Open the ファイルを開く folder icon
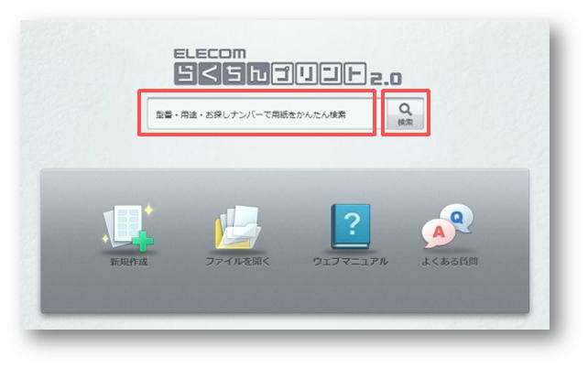This screenshot has width=588, height=368. point(238,227)
